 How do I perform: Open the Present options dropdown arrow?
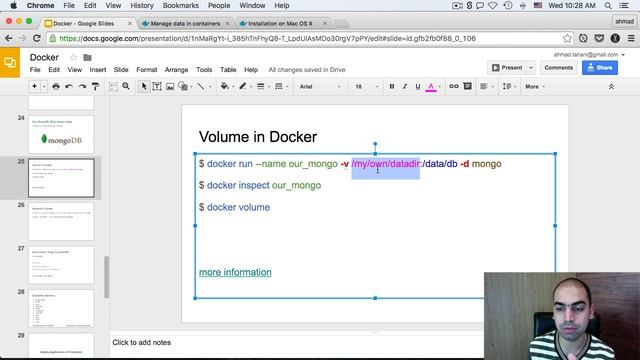(531, 68)
